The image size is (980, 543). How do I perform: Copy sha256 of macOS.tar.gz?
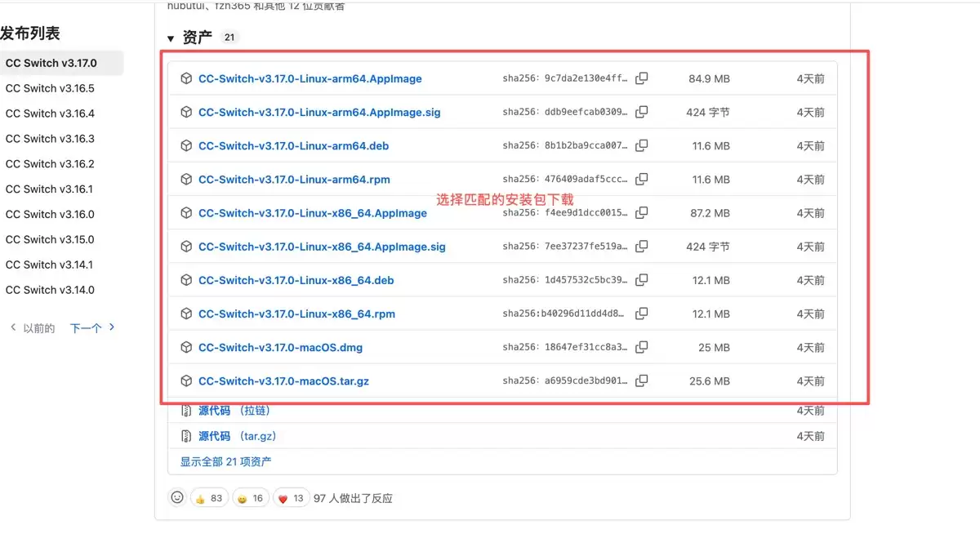pyautogui.click(x=642, y=381)
